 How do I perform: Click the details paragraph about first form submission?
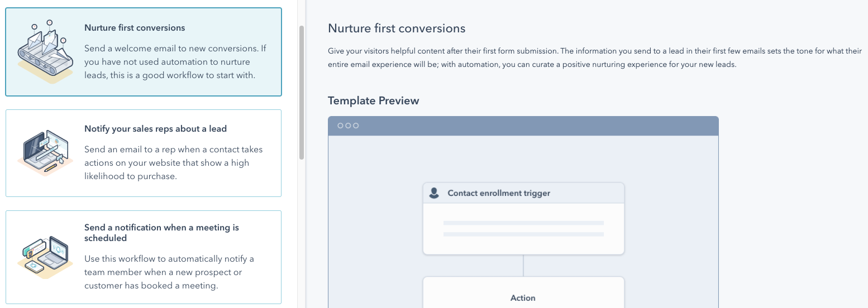point(595,57)
